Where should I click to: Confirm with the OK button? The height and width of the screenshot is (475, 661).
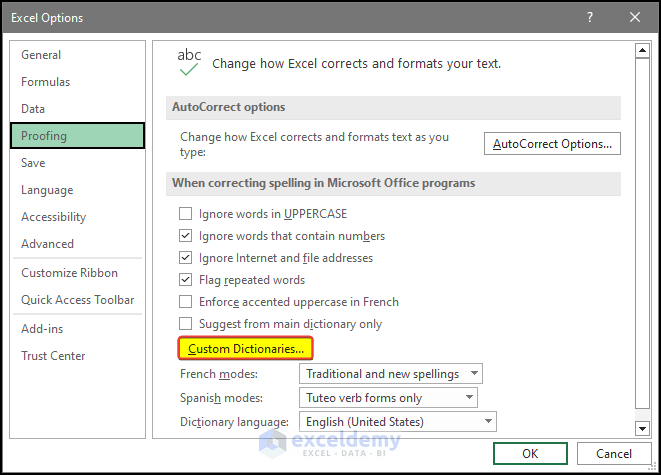pos(530,453)
